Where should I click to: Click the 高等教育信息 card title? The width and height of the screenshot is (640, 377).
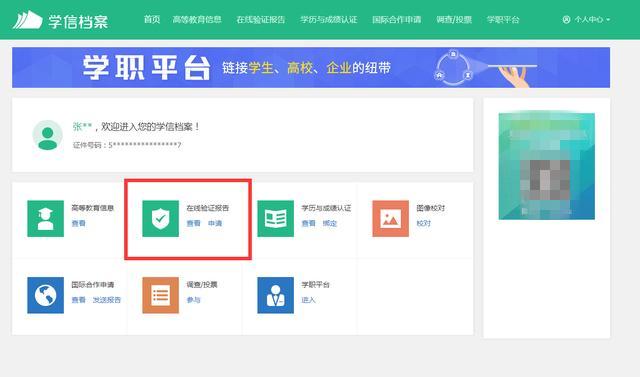(93, 208)
